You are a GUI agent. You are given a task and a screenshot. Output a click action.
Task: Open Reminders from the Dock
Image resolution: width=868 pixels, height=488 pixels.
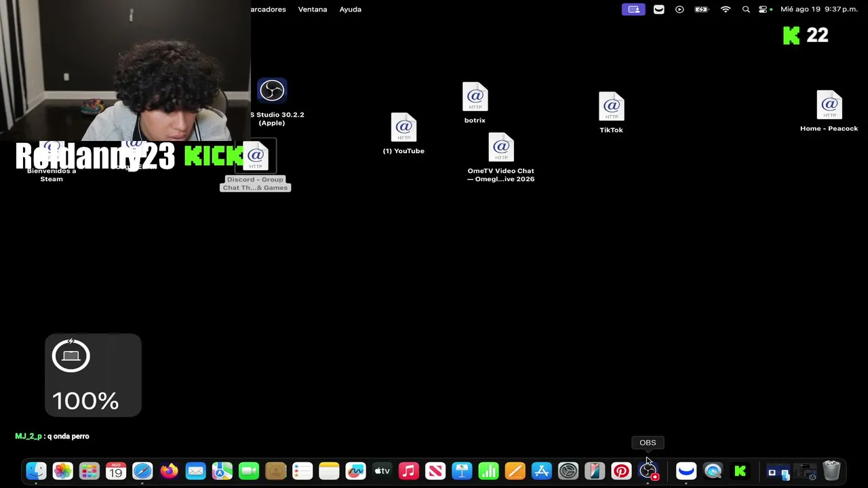302,470
